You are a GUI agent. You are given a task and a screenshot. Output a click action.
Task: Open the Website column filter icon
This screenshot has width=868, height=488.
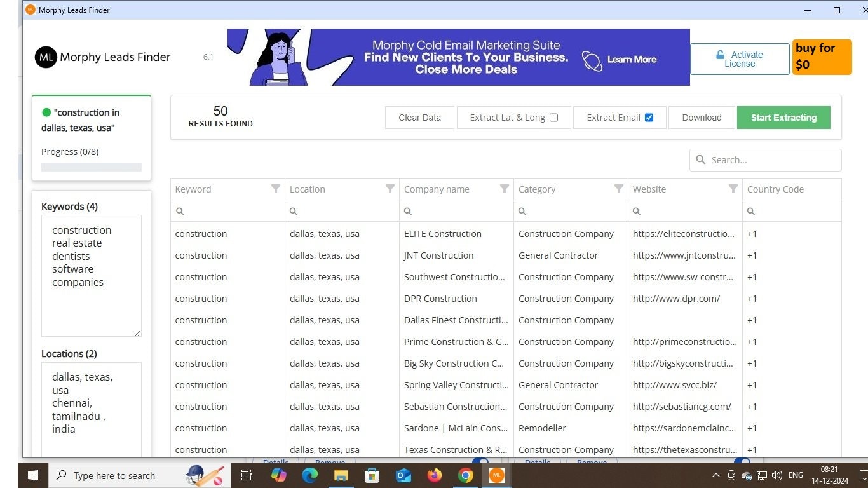point(733,189)
